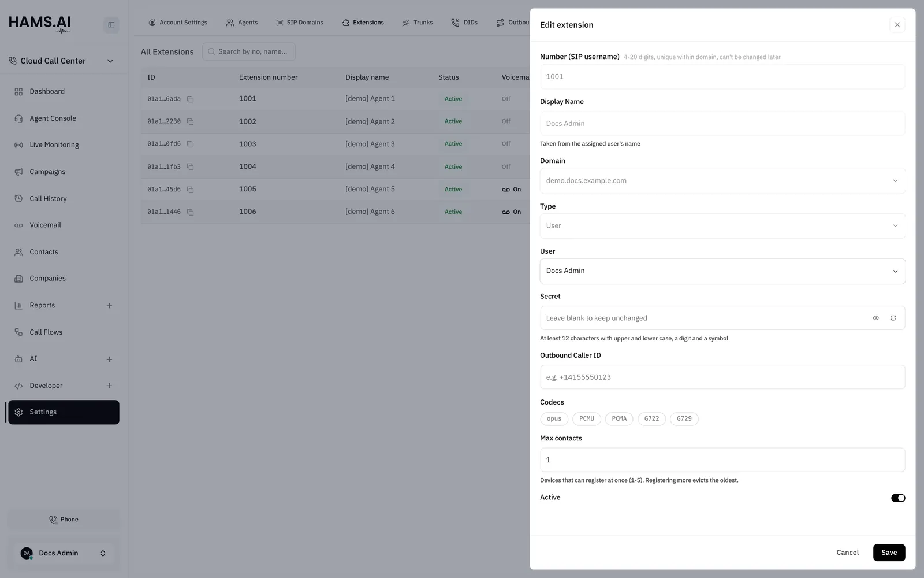Viewport: 924px width, 578px height.
Task: Toggle the Active switch off
Action: pos(898,498)
